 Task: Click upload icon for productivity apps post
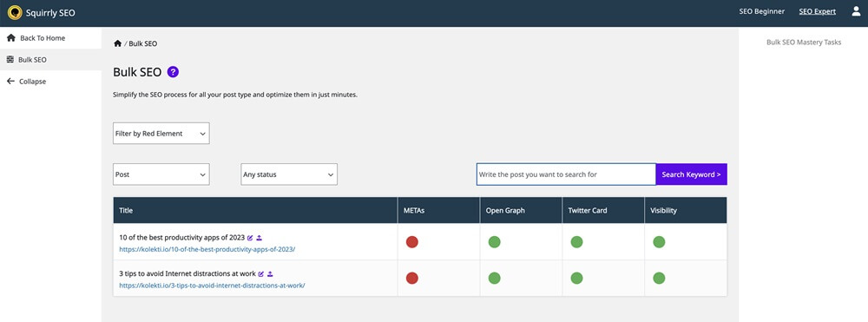pos(260,238)
